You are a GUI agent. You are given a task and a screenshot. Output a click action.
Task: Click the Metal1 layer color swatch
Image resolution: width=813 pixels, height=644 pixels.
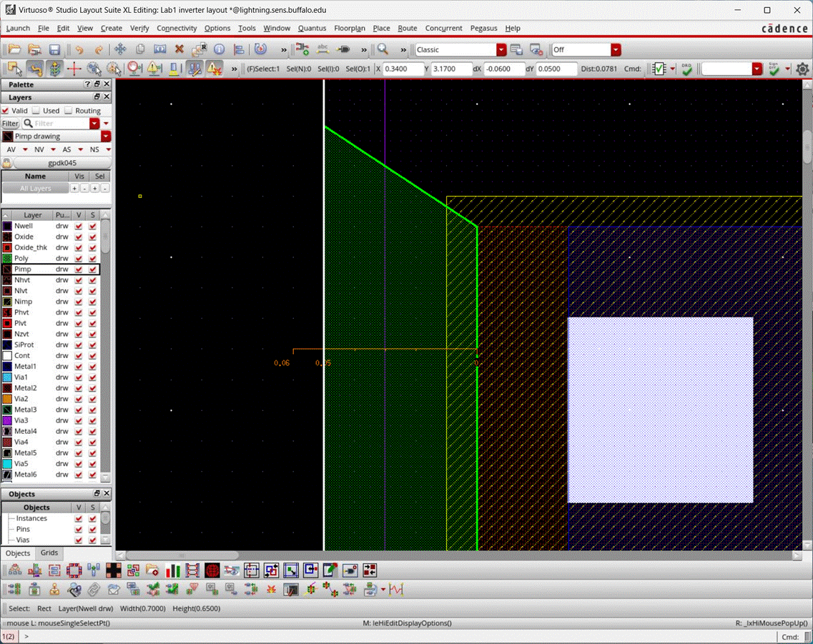pyautogui.click(x=6, y=366)
